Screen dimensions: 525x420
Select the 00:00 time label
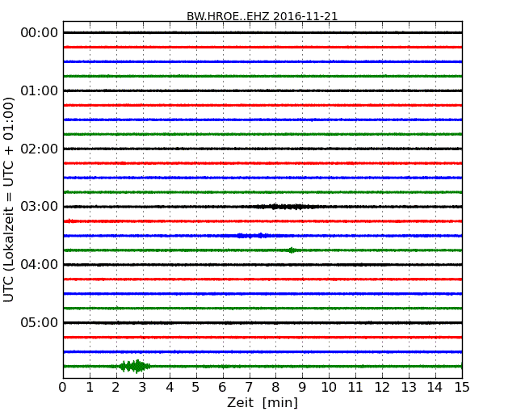click(x=40, y=33)
